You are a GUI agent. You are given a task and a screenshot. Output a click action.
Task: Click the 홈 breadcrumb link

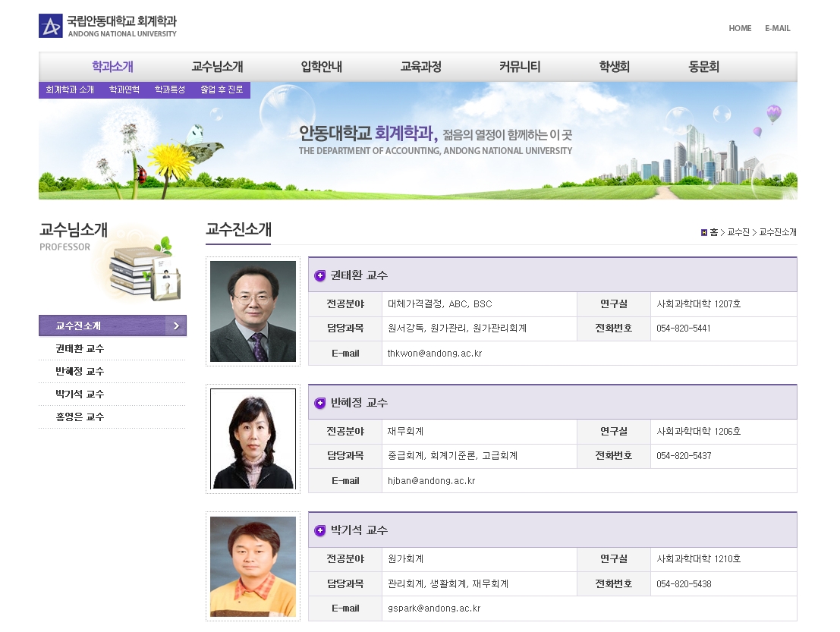point(714,232)
